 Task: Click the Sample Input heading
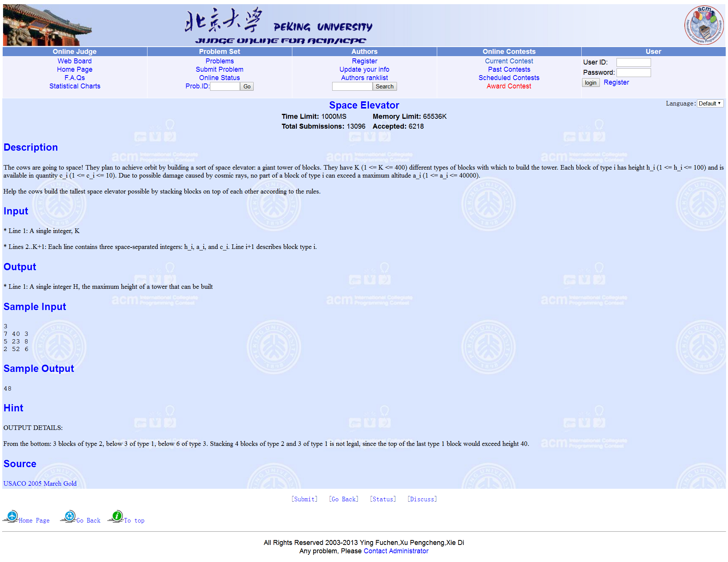pos(35,307)
